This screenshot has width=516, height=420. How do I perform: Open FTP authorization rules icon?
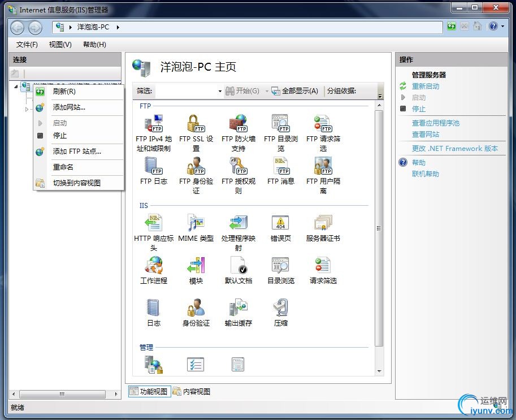pos(239,166)
